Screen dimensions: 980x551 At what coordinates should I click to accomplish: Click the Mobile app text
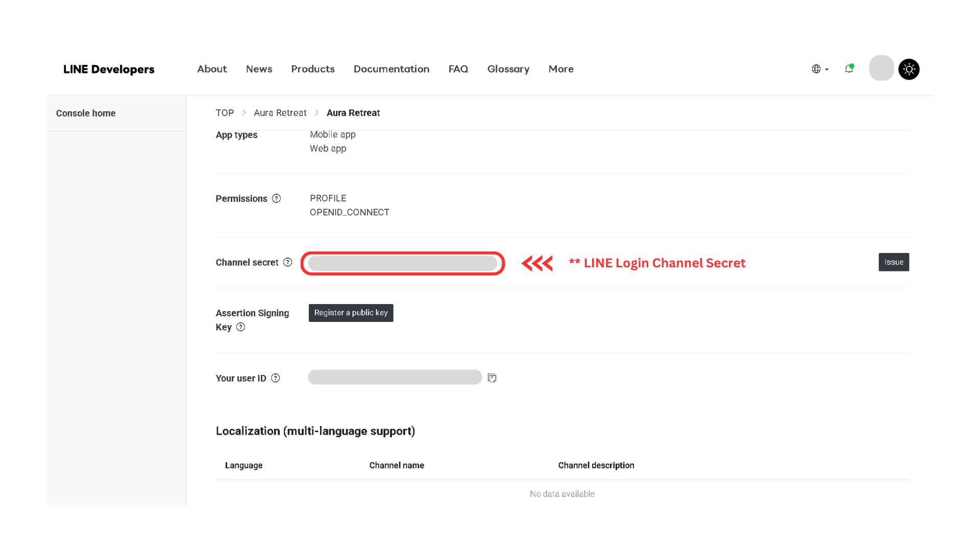click(333, 134)
